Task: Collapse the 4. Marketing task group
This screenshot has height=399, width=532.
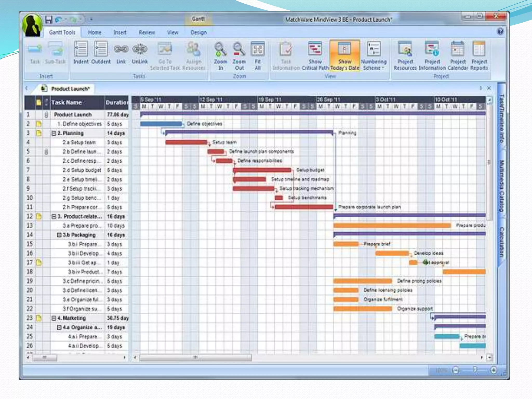Action: point(54,318)
